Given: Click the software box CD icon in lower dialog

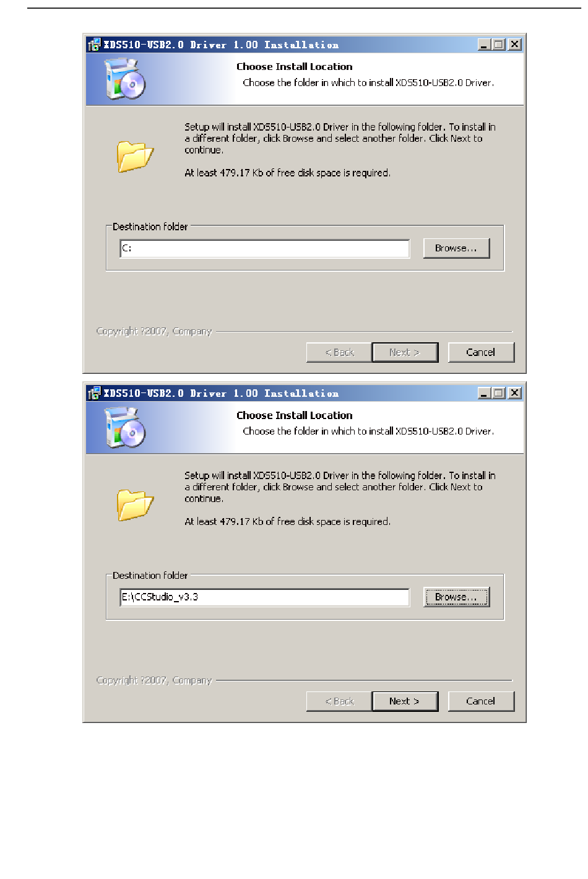Looking at the screenshot, I should (x=125, y=427).
